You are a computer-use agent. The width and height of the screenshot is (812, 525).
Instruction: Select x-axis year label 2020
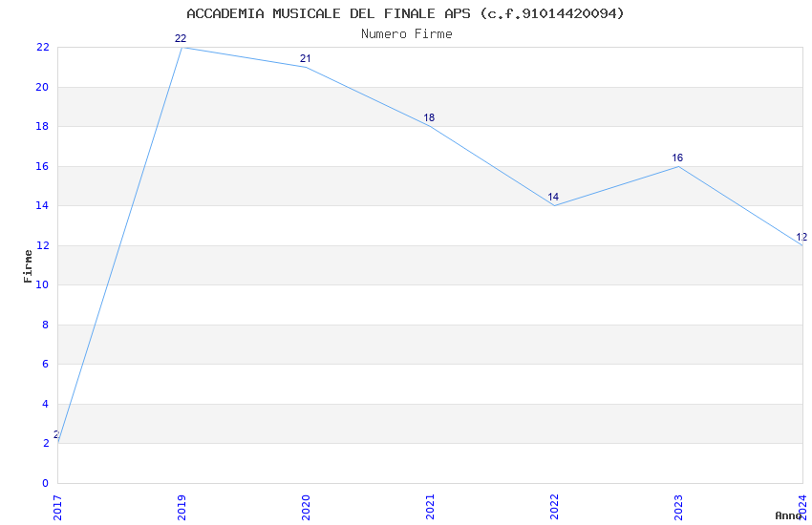tap(306, 508)
